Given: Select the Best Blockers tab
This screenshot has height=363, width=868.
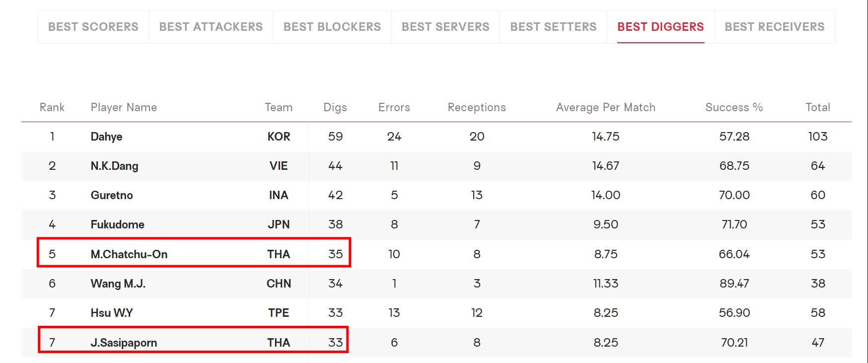Looking at the screenshot, I should (x=332, y=27).
